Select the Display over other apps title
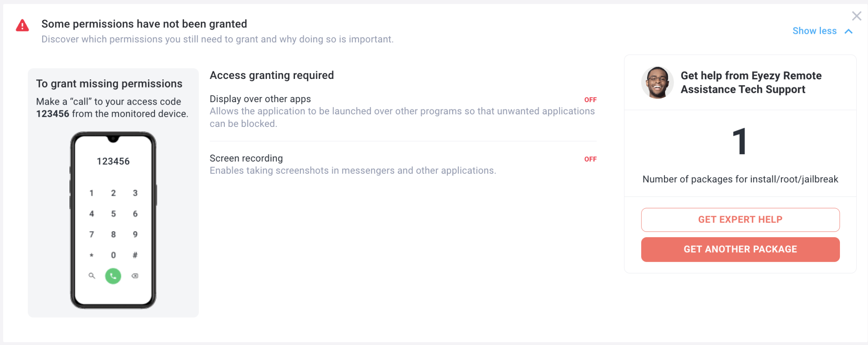This screenshot has height=345, width=868. [x=260, y=99]
